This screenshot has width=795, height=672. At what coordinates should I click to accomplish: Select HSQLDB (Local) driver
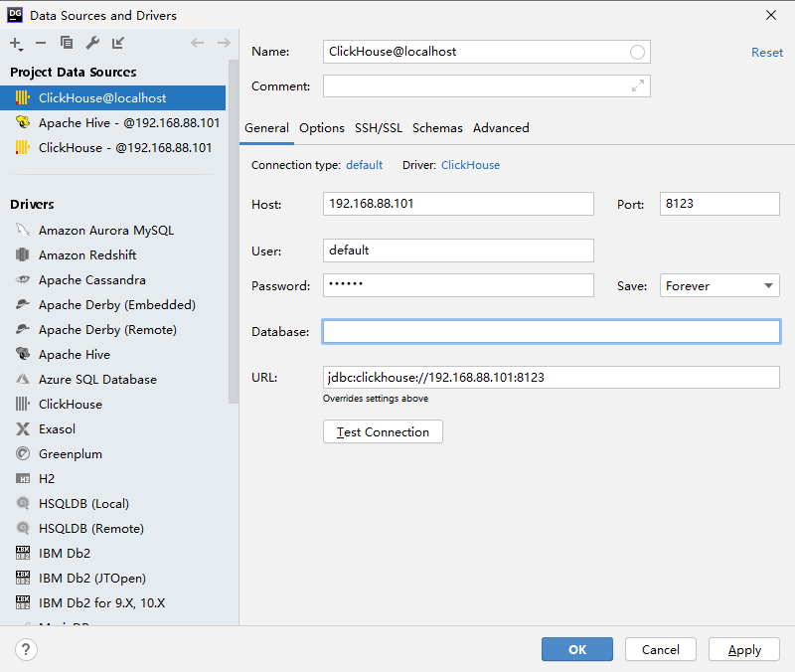(x=112, y=504)
